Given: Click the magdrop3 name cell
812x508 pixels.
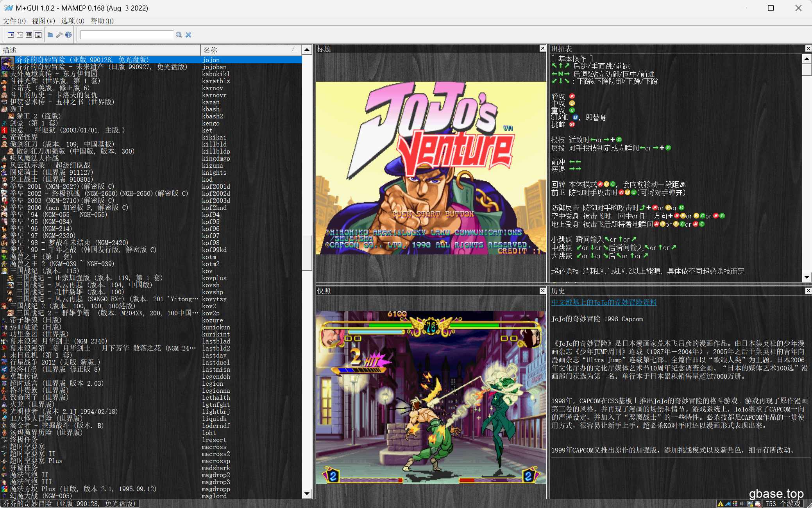Looking at the screenshot, I should pos(216,482).
